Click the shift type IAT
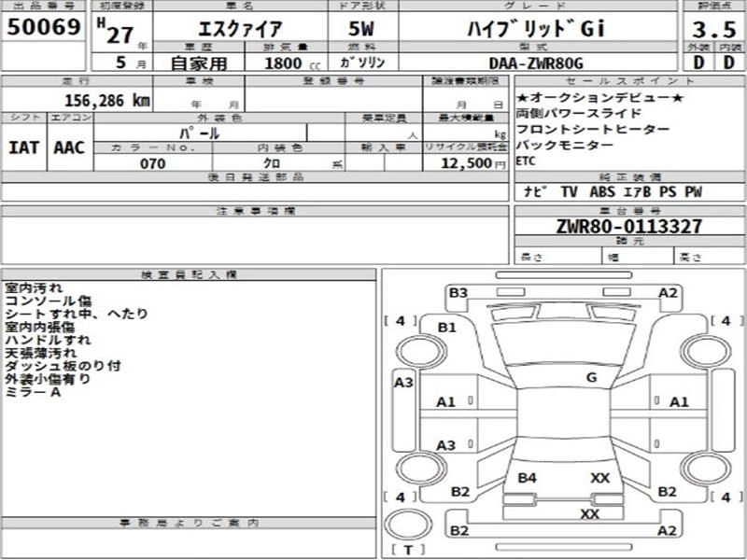 tap(24, 147)
